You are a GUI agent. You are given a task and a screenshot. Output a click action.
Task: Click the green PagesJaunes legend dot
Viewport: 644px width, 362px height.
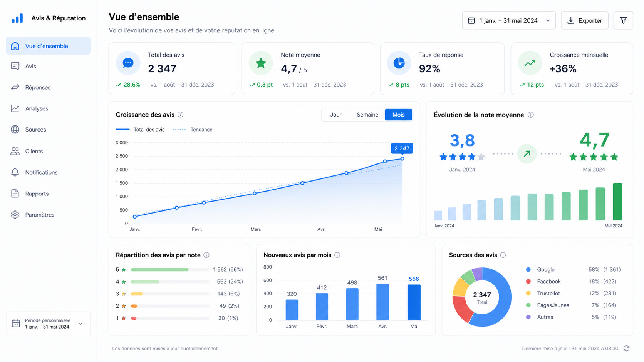528,305
